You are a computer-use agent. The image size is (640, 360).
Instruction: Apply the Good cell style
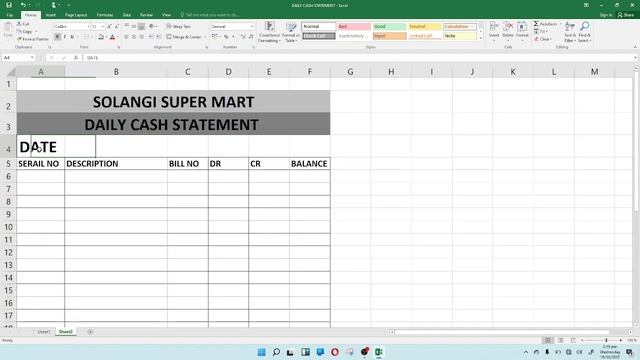(x=389, y=27)
